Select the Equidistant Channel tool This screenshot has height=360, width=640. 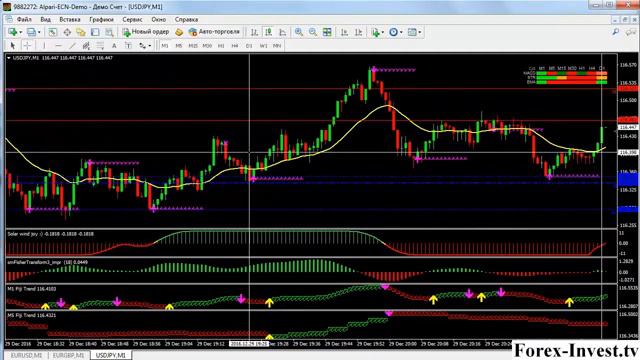pyautogui.click(x=86, y=46)
